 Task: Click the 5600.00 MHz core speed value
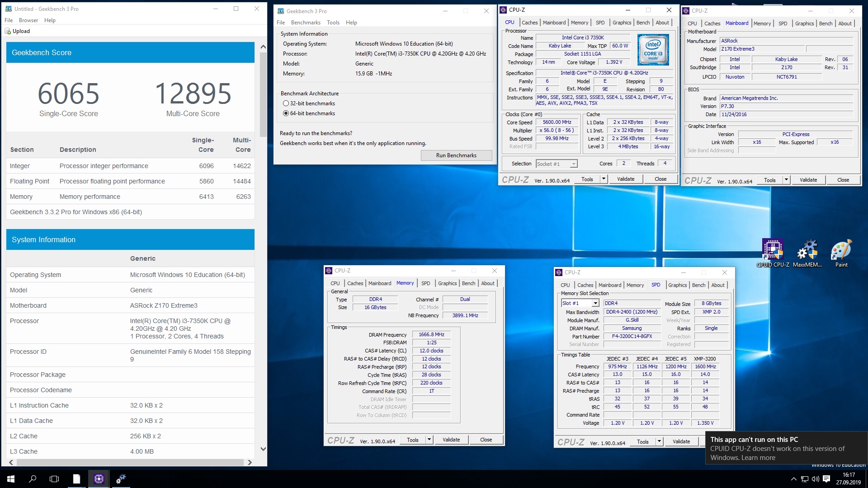coord(557,122)
